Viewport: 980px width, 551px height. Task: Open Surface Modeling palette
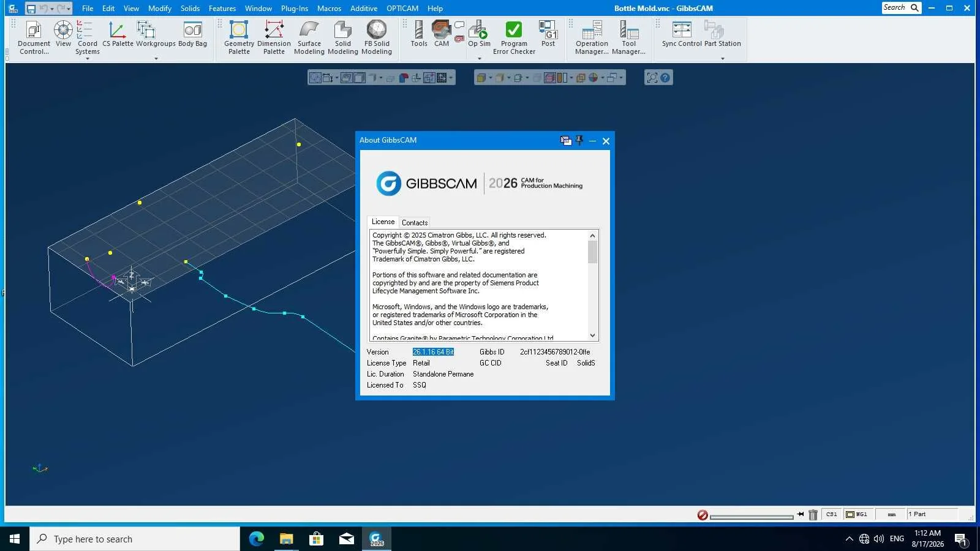[x=309, y=38]
